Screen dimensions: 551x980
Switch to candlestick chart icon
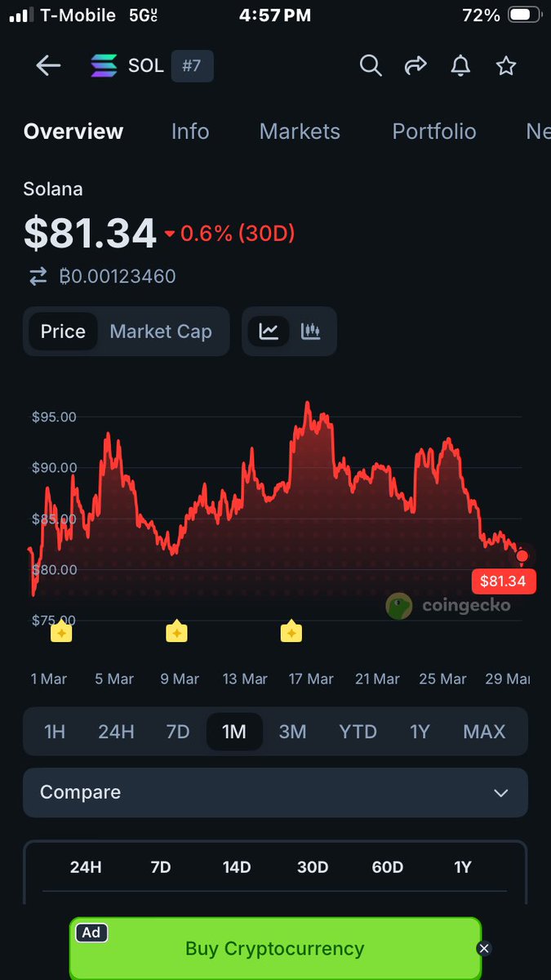pyautogui.click(x=310, y=332)
